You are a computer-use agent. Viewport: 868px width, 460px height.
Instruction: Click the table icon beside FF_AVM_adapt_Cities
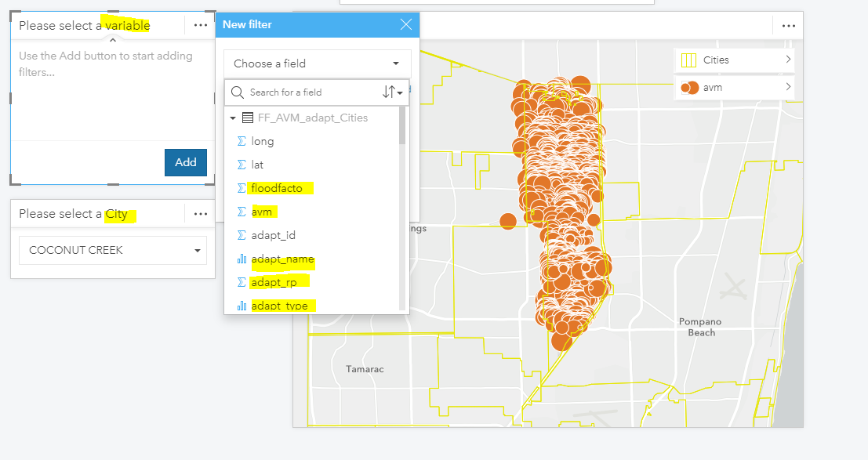[x=249, y=118]
